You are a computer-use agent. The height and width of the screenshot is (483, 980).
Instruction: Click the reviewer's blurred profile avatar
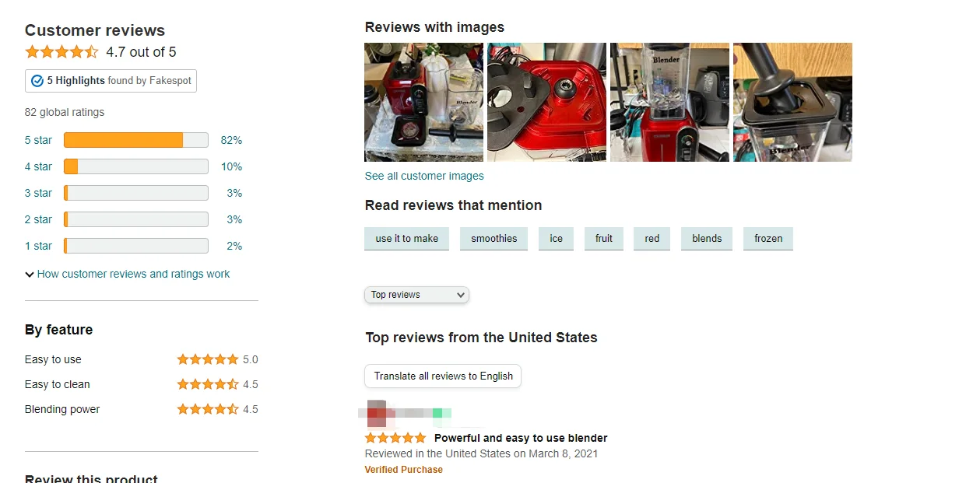coord(377,412)
